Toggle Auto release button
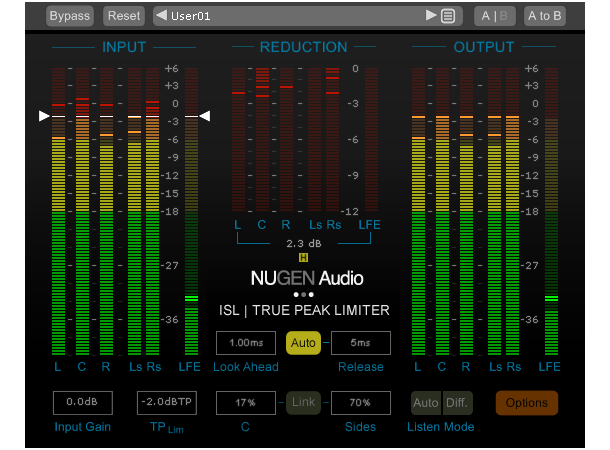 tap(303, 343)
